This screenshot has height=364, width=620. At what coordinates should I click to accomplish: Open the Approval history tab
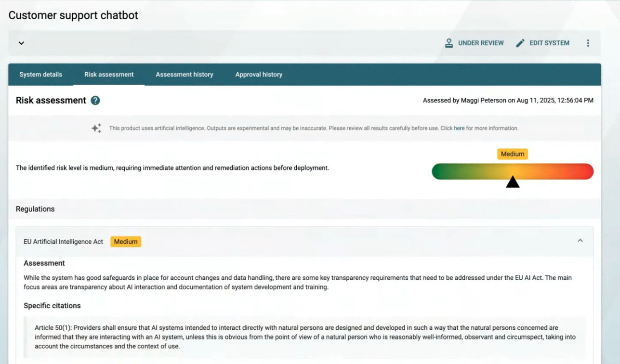259,75
